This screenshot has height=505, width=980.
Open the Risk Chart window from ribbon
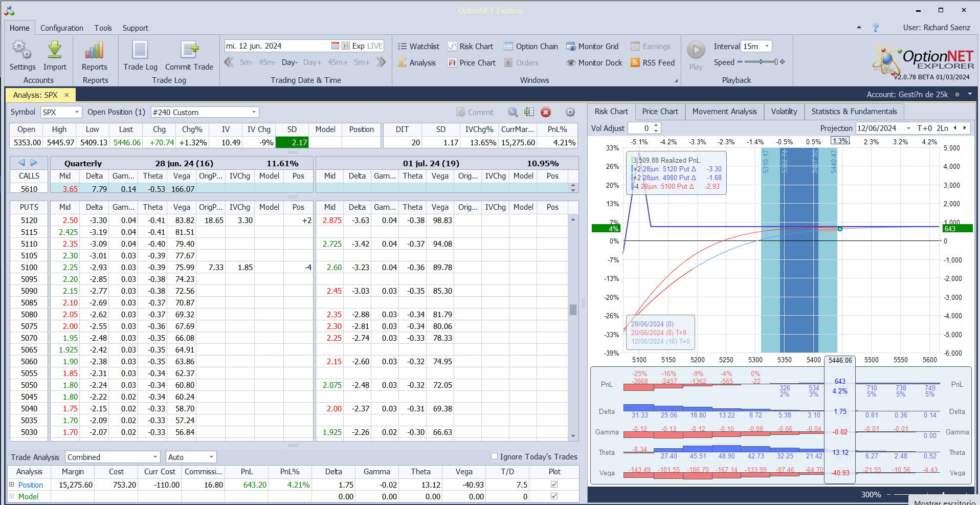[x=471, y=47]
